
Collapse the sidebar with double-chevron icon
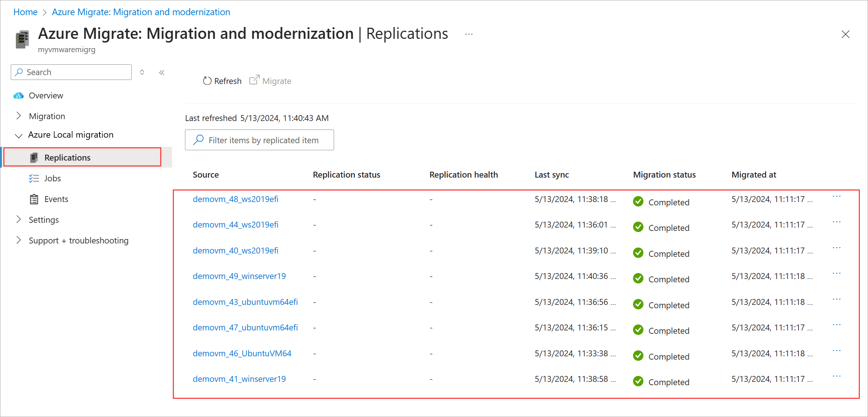point(162,73)
